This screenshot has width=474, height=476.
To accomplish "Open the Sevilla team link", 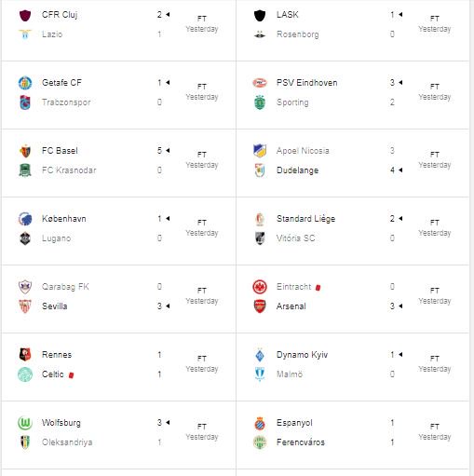I will tap(55, 306).
